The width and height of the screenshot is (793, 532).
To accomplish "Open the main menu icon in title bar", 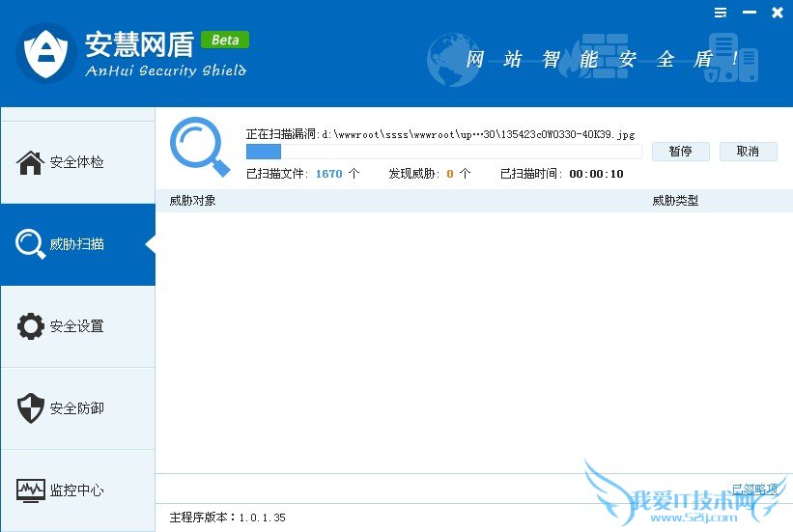I will [x=721, y=13].
